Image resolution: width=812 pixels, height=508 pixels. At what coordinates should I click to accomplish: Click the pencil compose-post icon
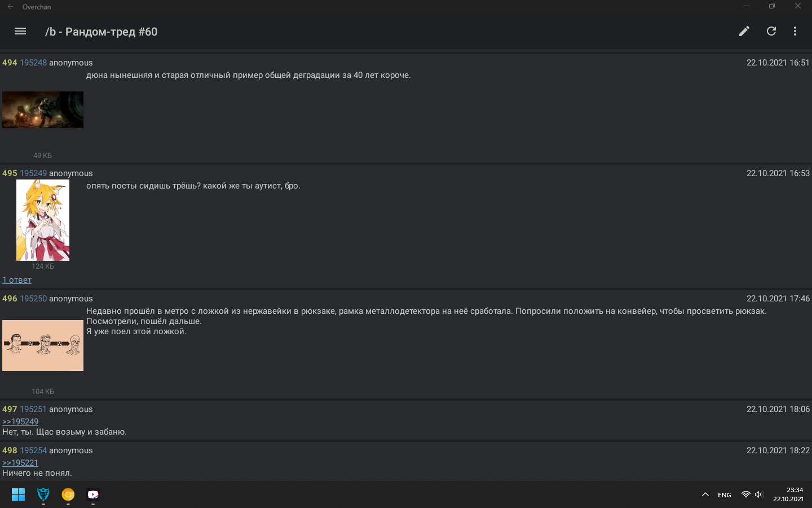[x=744, y=32]
